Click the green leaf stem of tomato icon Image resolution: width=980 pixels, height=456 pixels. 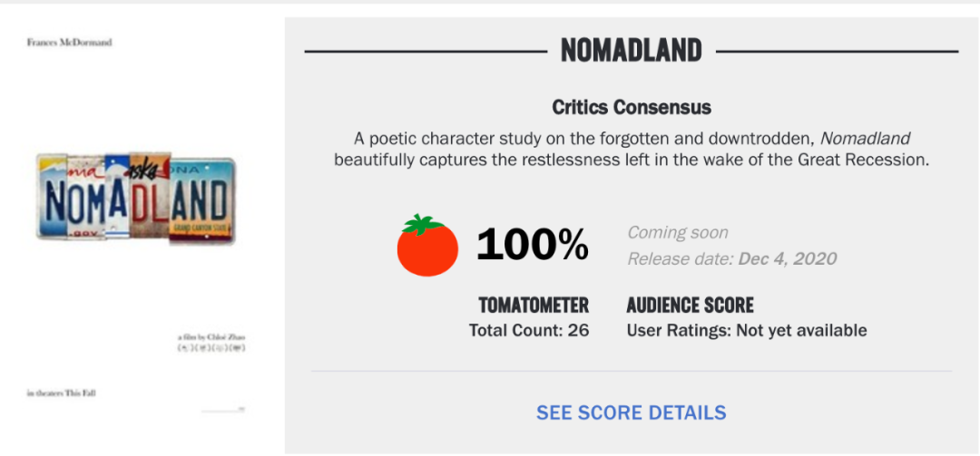[424, 224]
